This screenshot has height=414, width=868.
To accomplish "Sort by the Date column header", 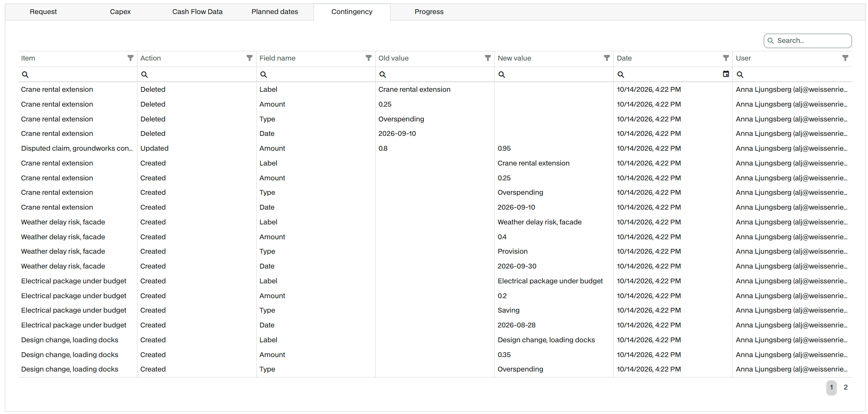I will click(624, 59).
